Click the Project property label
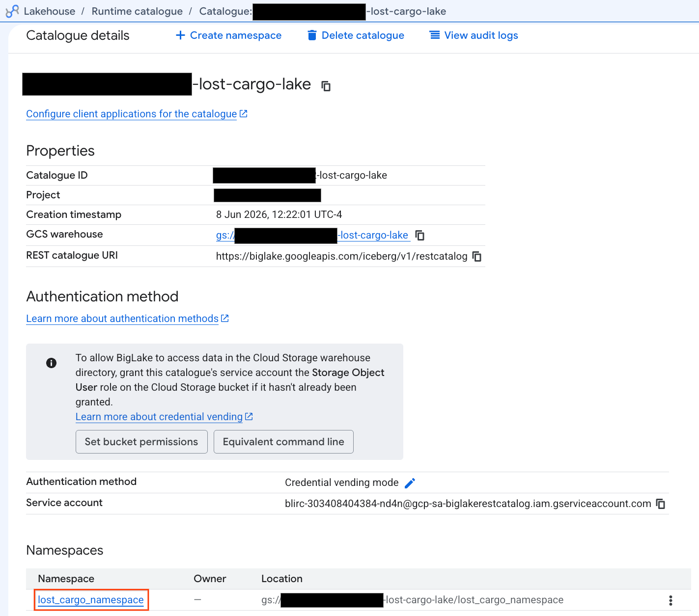The image size is (699, 616). point(43,195)
